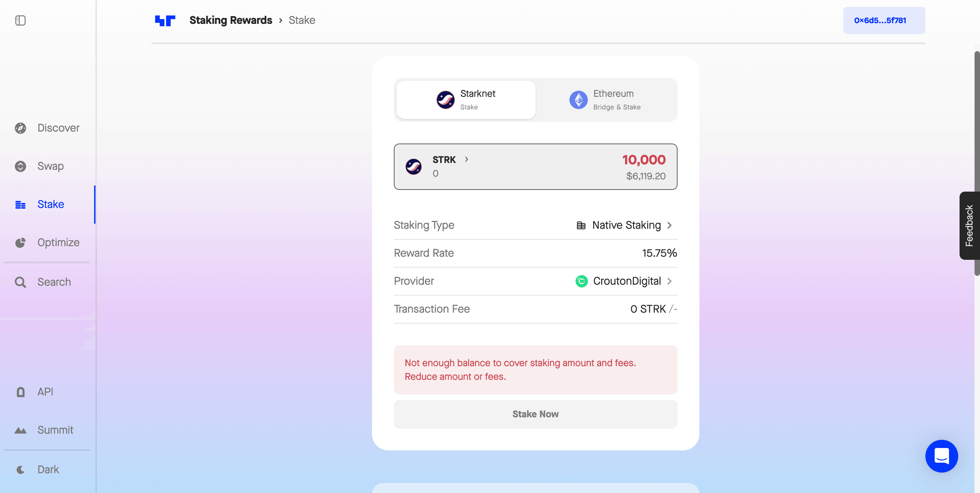Image resolution: width=980 pixels, height=493 pixels.
Task: Click the CroutonDigital provider icon
Action: pyautogui.click(x=580, y=281)
